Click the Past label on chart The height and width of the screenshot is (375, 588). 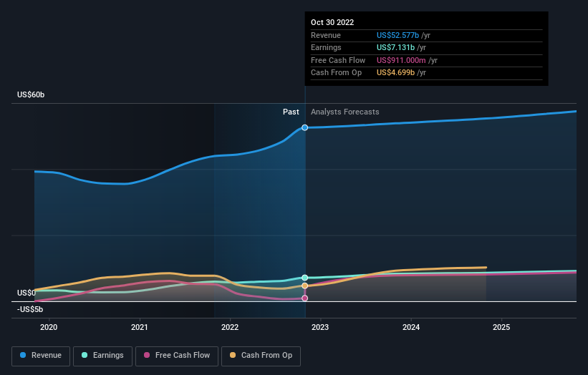[x=291, y=112]
